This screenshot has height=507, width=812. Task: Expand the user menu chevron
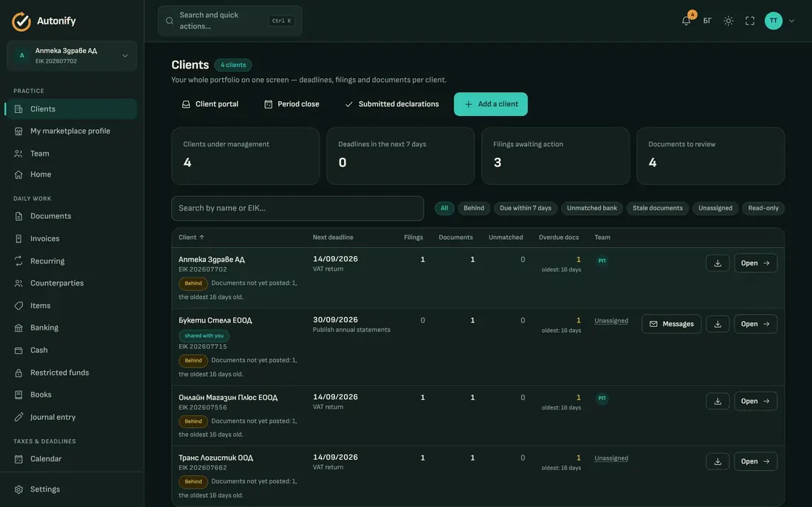pyautogui.click(x=791, y=21)
